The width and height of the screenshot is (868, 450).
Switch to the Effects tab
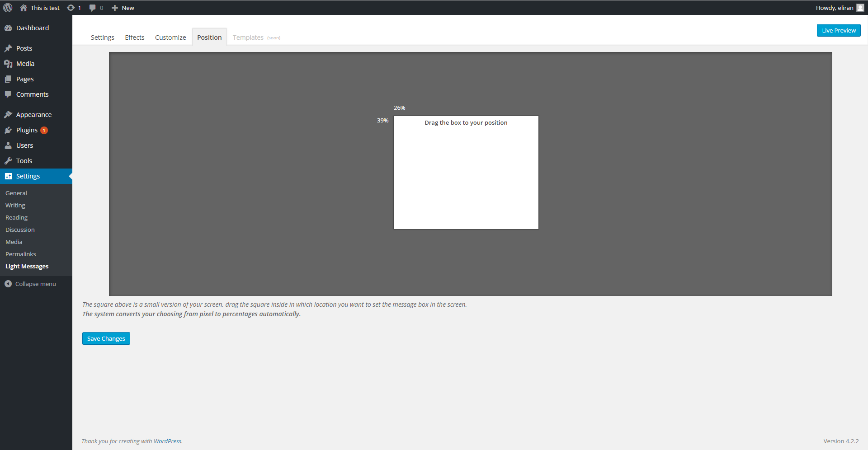135,37
